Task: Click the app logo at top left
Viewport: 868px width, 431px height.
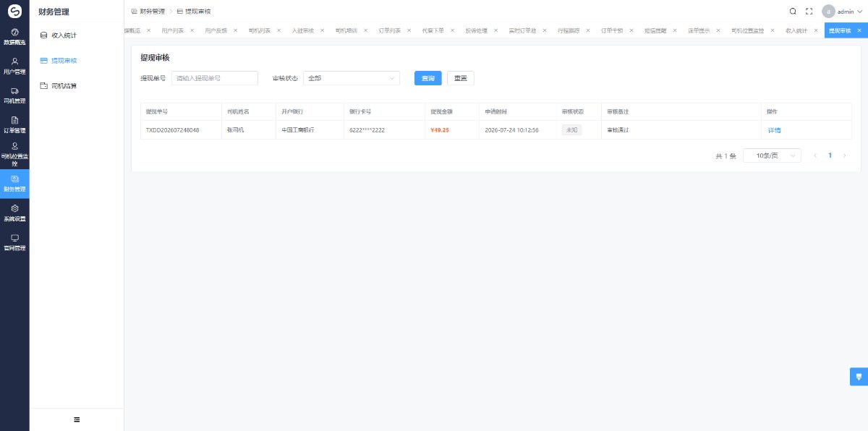Action: coord(14,12)
